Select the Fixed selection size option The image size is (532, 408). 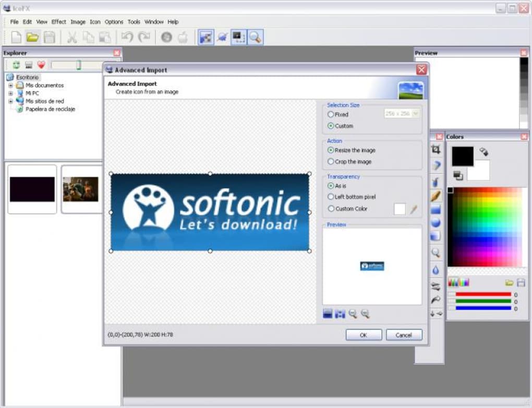(331, 114)
